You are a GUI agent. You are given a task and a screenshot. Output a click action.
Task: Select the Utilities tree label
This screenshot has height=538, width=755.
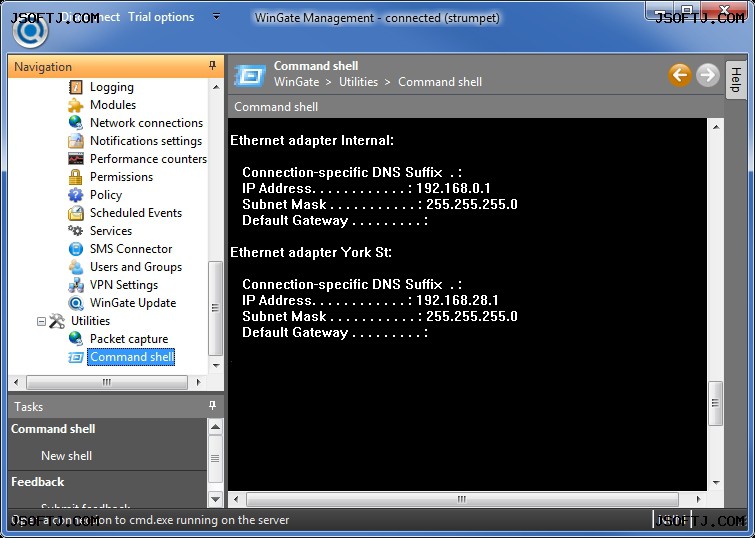[x=91, y=321]
